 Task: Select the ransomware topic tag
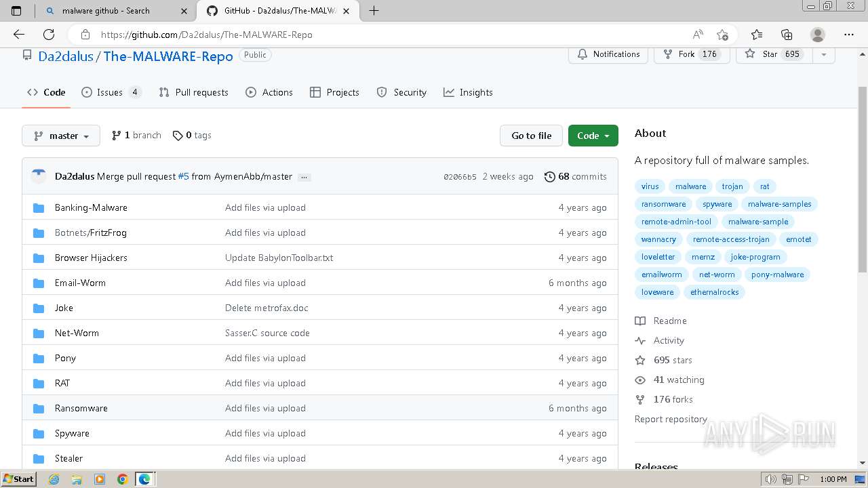(x=663, y=204)
